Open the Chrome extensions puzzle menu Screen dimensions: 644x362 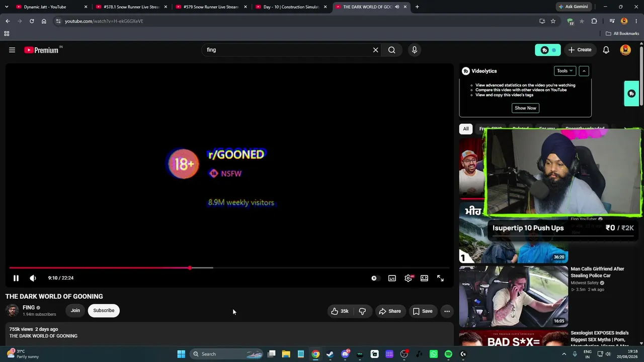tap(594, 21)
